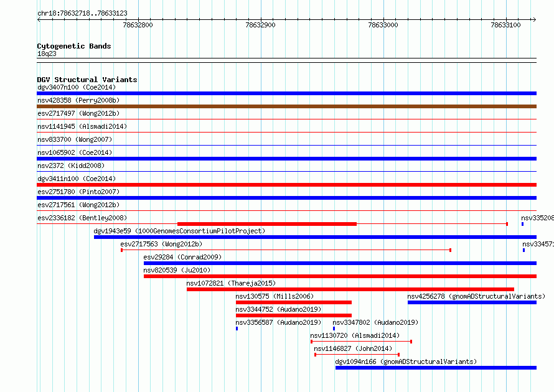Screen dimensions: 554x392
Task: Open variant nsv833700 (Wong2007) label
Action: click(75, 139)
